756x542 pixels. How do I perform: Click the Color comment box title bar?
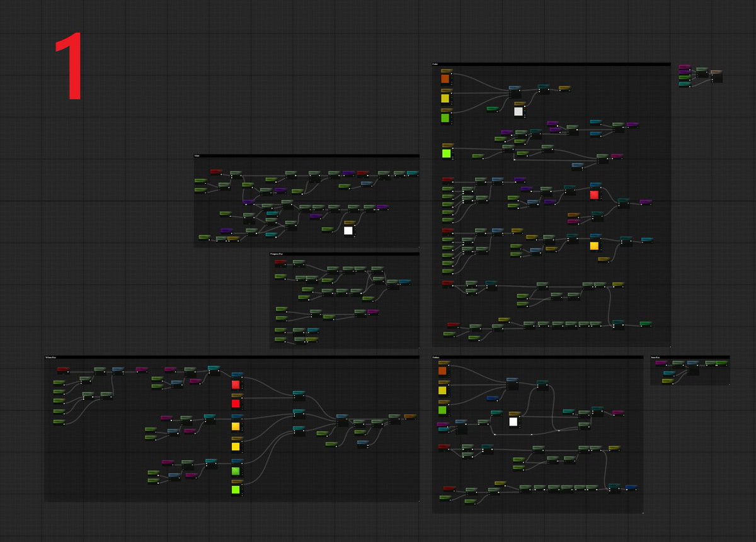click(551, 64)
